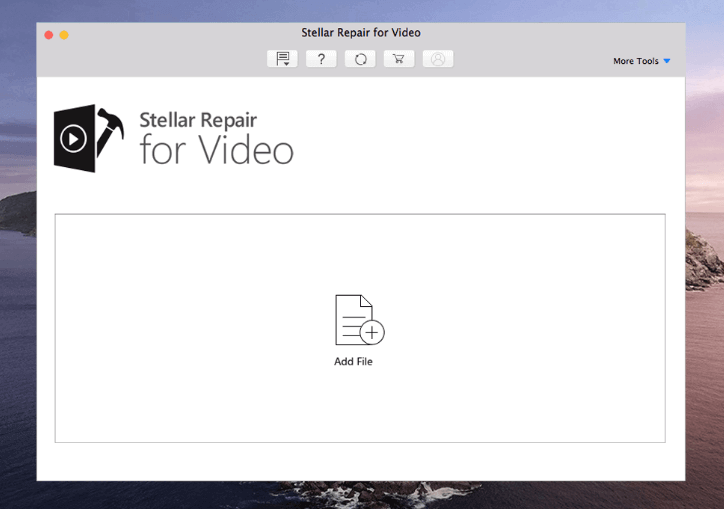
Task: Click the Add File label
Action: click(353, 362)
